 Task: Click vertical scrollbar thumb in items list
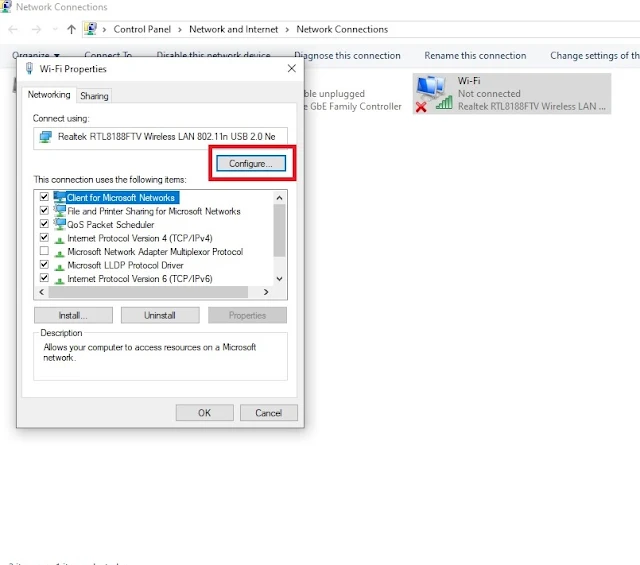point(279,230)
